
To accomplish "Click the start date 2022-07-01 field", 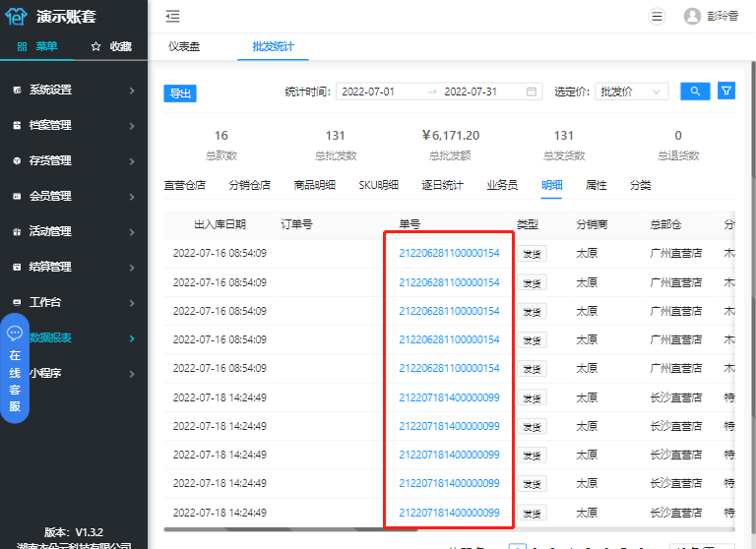I will click(x=368, y=91).
